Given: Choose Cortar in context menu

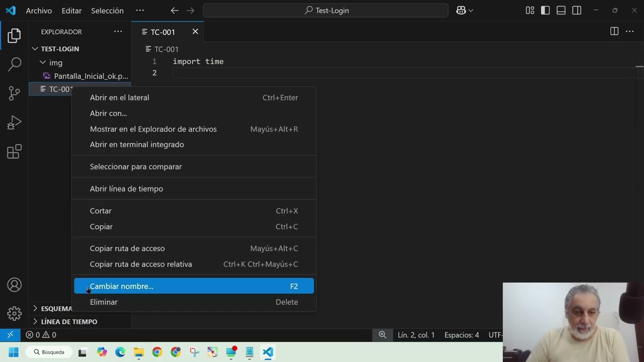Looking at the screenshot, I should [194, 211].
